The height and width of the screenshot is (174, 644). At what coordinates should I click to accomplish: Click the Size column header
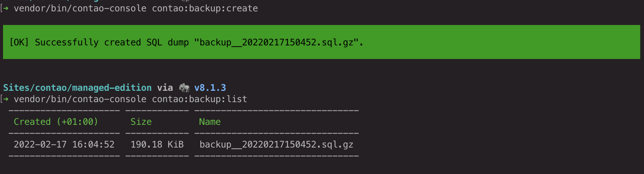[x=141, y=122]
